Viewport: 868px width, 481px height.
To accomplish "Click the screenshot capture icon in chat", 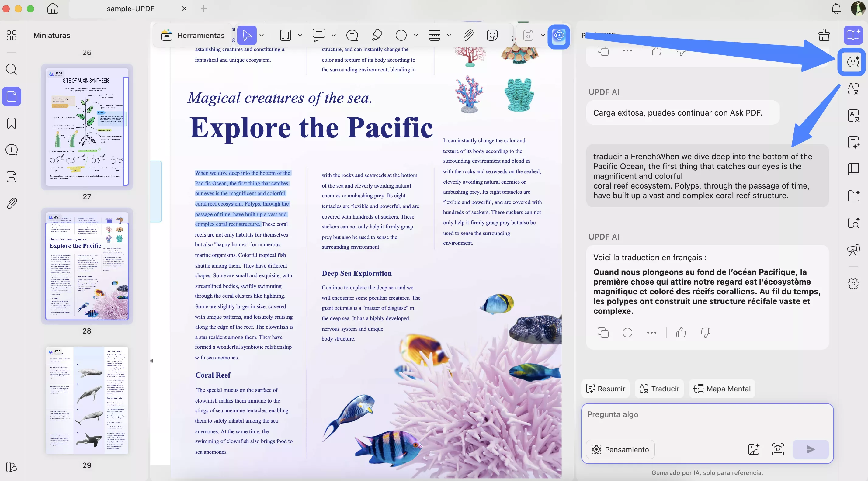I will [x=778, y=449].
